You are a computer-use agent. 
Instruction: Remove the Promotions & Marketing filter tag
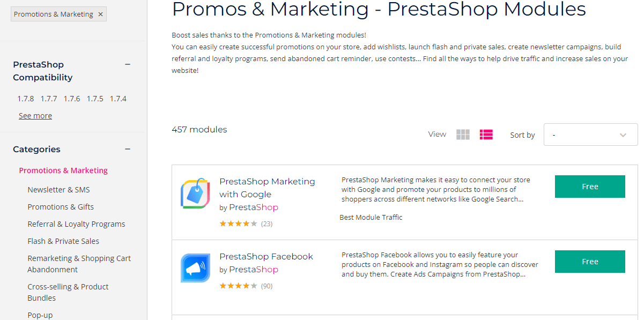100,14
